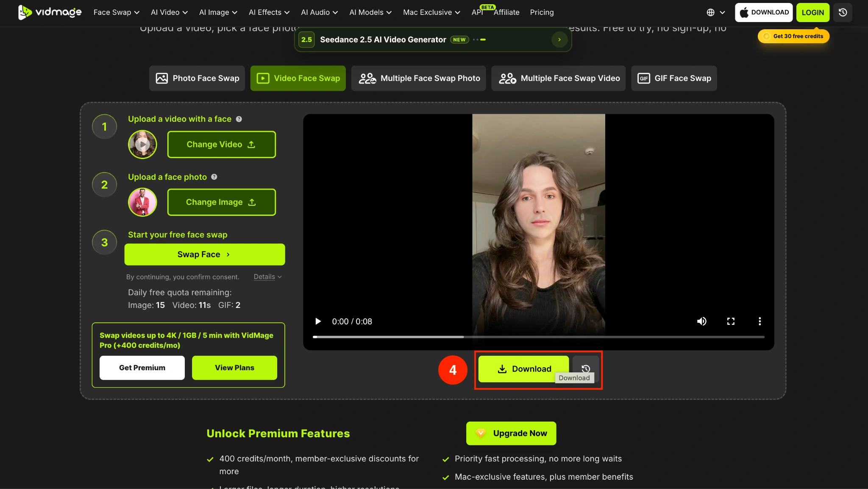Image resolution: width=868 pixels, height=489 pixels.
Task: Click the Get 30 free credits badge
Action: point(793,36)
